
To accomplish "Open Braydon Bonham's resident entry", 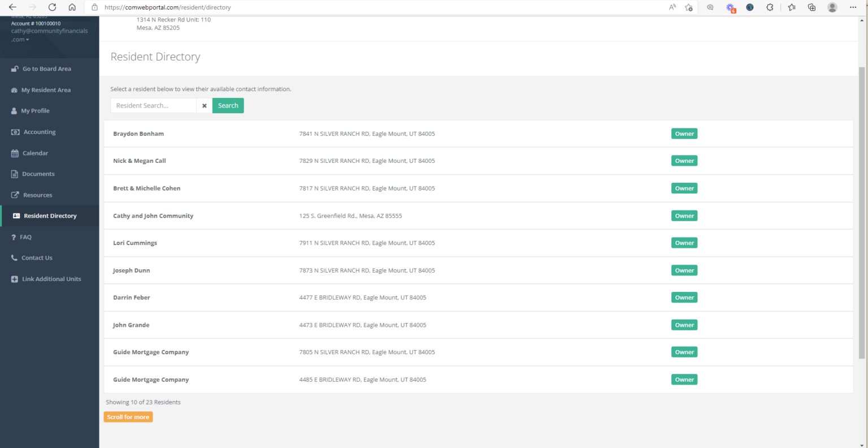I will 138,134.
